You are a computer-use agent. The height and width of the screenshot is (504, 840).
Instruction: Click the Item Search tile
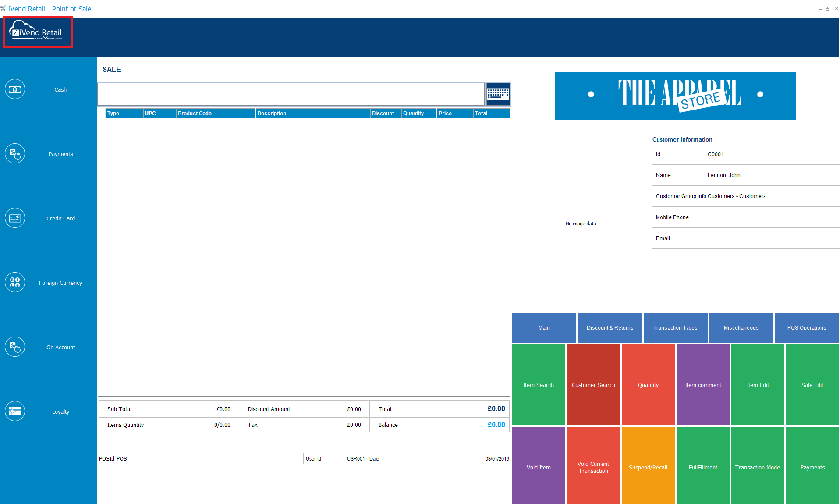pos(539,385)
